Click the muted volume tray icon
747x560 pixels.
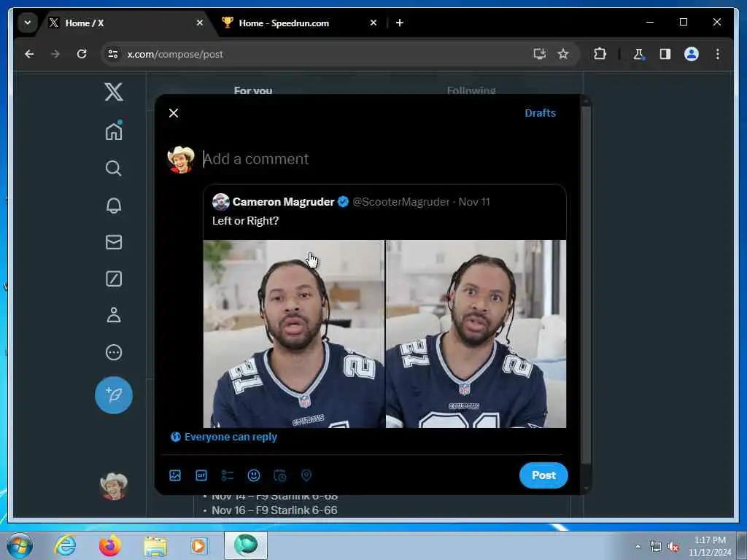click(x=673, y=547)
